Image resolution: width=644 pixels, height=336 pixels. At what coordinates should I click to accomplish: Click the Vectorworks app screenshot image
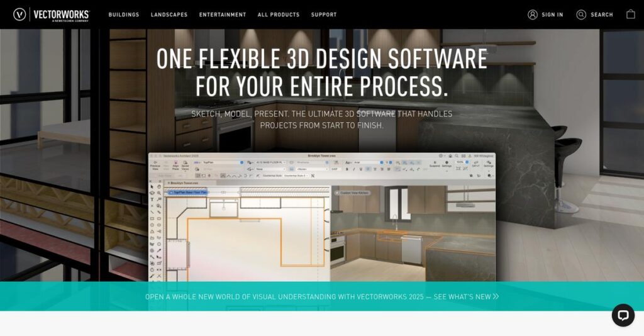(322, 217)
